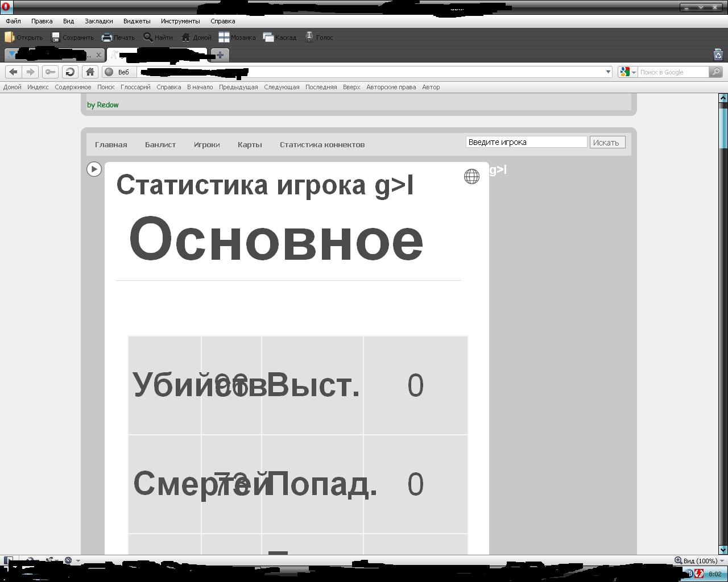Open the Игроки page
Viewport: 728px width, 582px height.
click(x=206, y=144)
